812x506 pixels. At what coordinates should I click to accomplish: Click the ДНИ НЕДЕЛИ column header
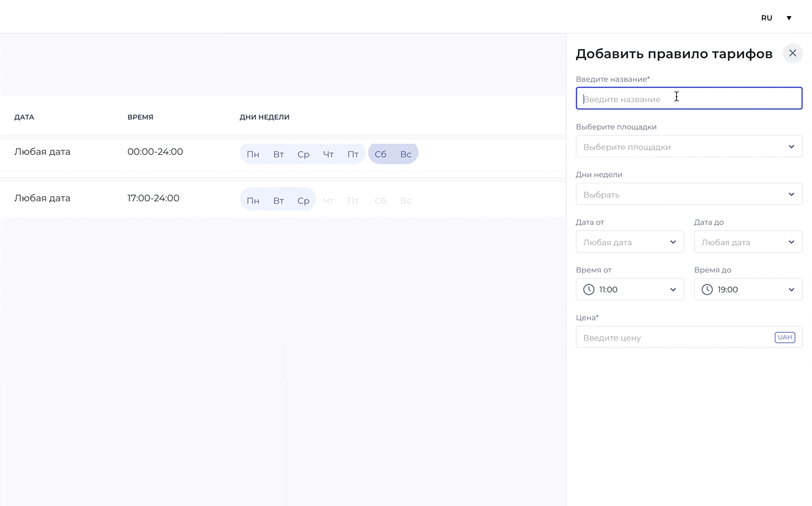coord(264,117)
